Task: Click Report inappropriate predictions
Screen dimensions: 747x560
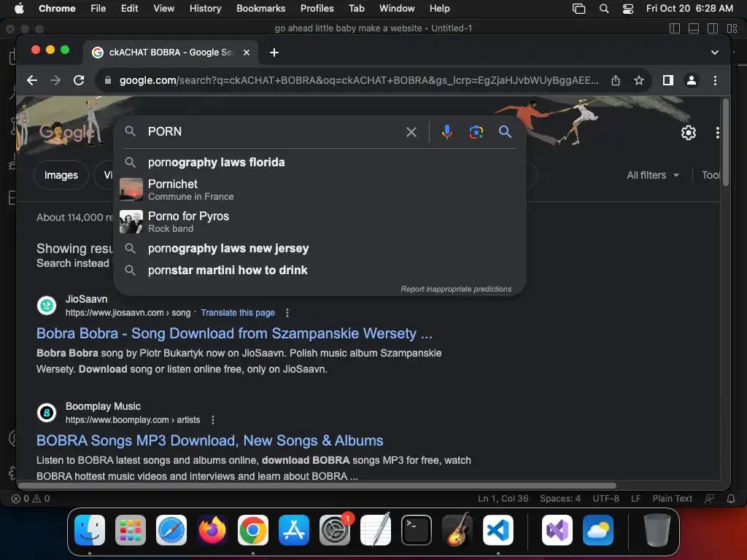Action: pos(456,289)
